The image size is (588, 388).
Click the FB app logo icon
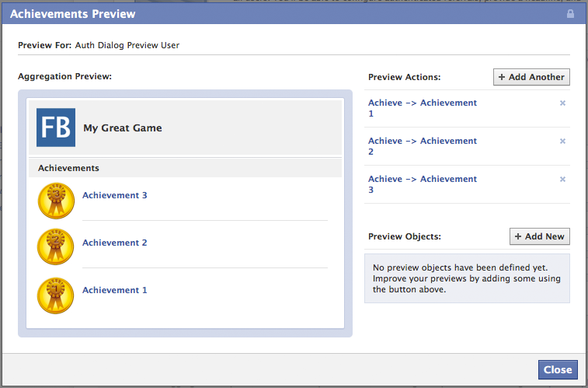[x=56, y=128]
